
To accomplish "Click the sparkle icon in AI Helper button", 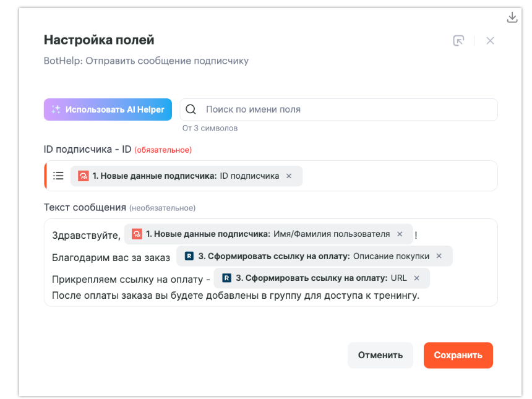I will pyautogui.click(x=56, y=109).
